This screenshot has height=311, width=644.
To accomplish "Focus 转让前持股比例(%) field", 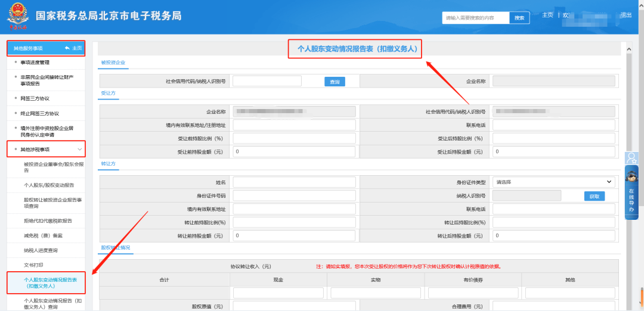I will [x=294, y=222].
